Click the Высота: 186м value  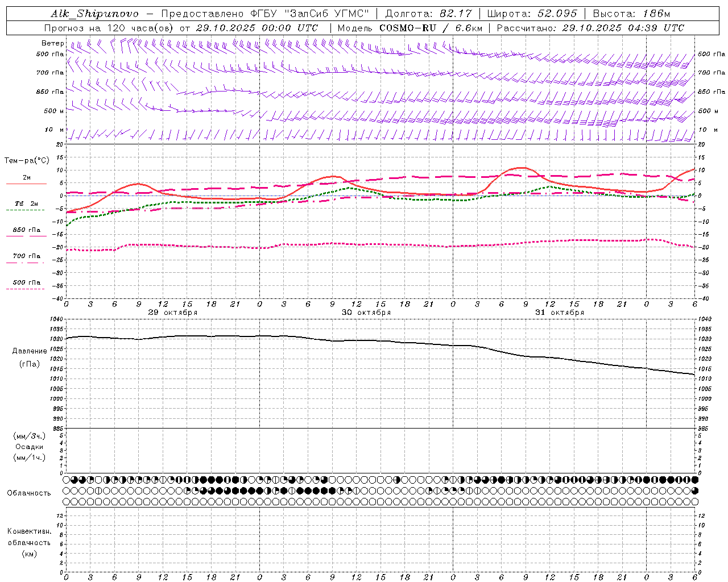(632, 14)
